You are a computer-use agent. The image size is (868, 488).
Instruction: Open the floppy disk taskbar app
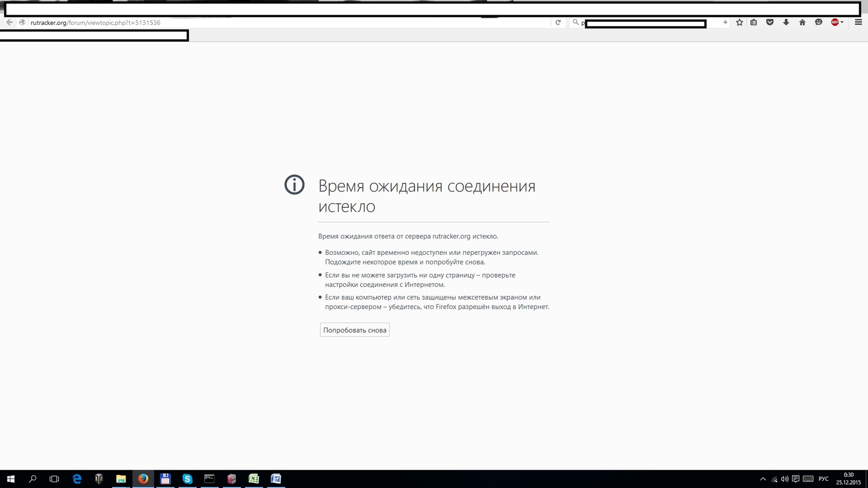pyautogui.click(x=165, y=479)
